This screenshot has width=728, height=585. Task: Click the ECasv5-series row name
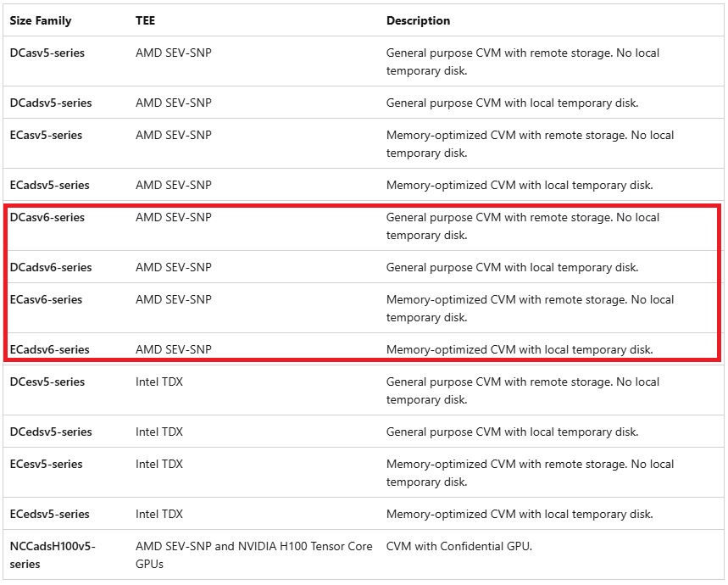(47, 135)
